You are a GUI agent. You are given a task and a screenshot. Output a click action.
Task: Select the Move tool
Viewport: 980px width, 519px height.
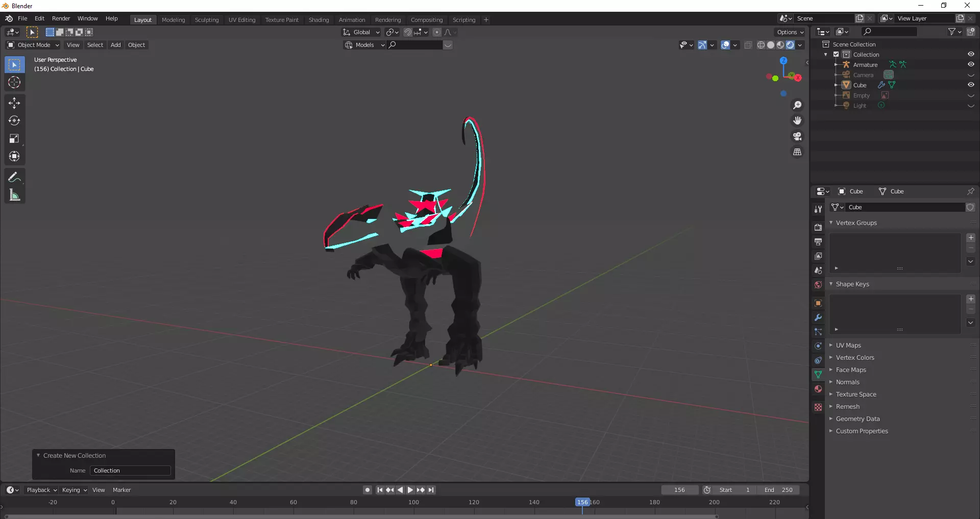(x=14, y=103)
